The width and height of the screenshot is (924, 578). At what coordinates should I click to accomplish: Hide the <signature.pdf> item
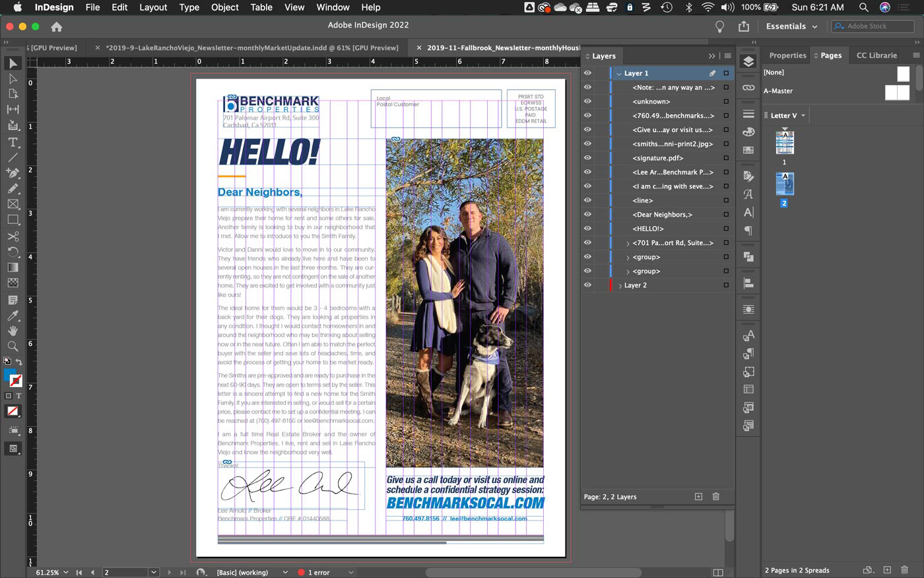pyautogui.click(x=587, y=158)
